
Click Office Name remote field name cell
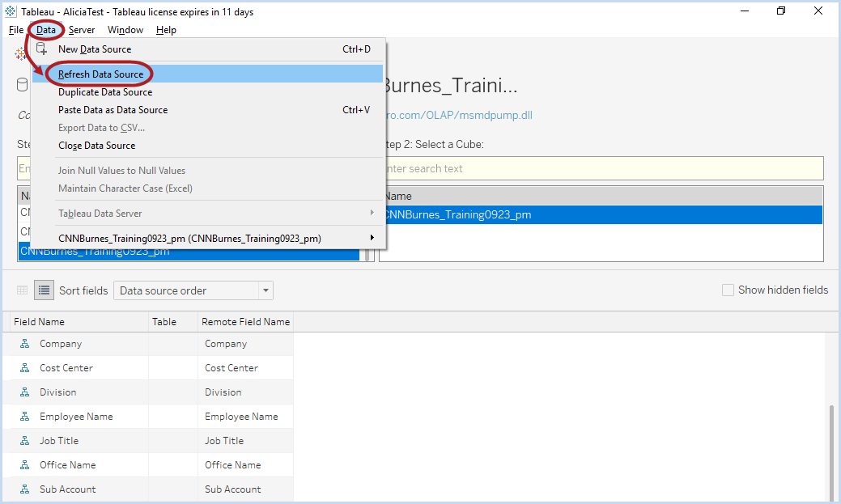click(x=245, y=465)
